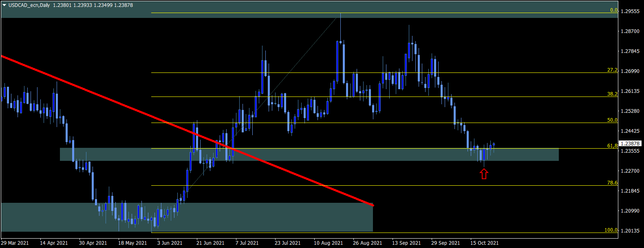
Task: Click the 18 May 2021 date label
Action: [x=132, y=243]
